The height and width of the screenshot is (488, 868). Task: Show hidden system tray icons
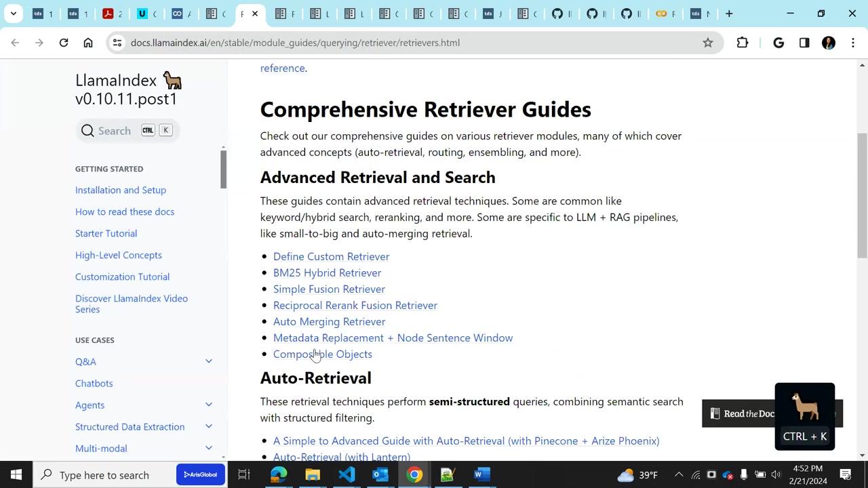coord(679,474)
